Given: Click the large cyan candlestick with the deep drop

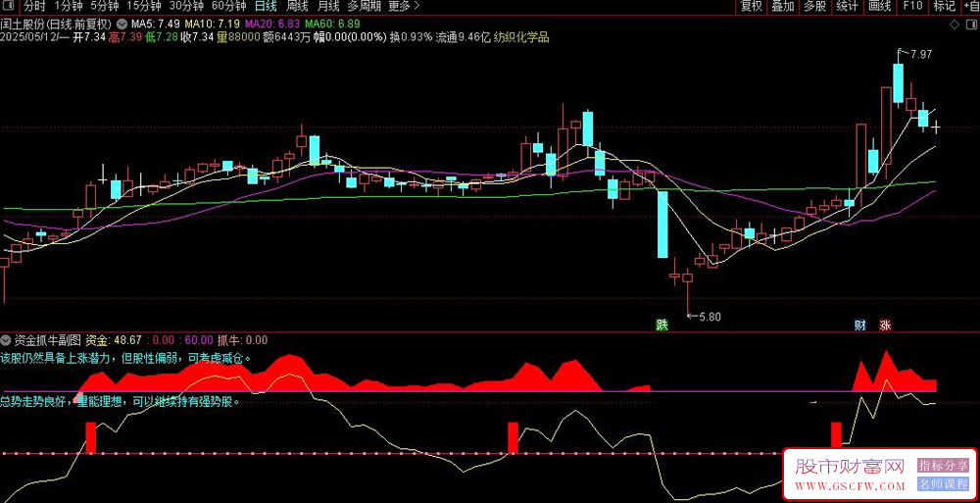Looking at the screenshot, I should pos(662,225).
